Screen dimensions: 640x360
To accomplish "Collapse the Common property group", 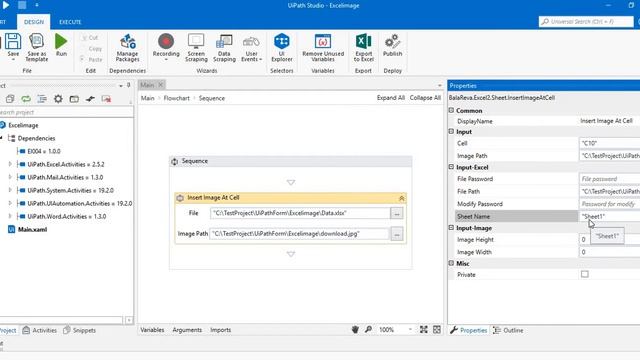I will pos(451,110).
